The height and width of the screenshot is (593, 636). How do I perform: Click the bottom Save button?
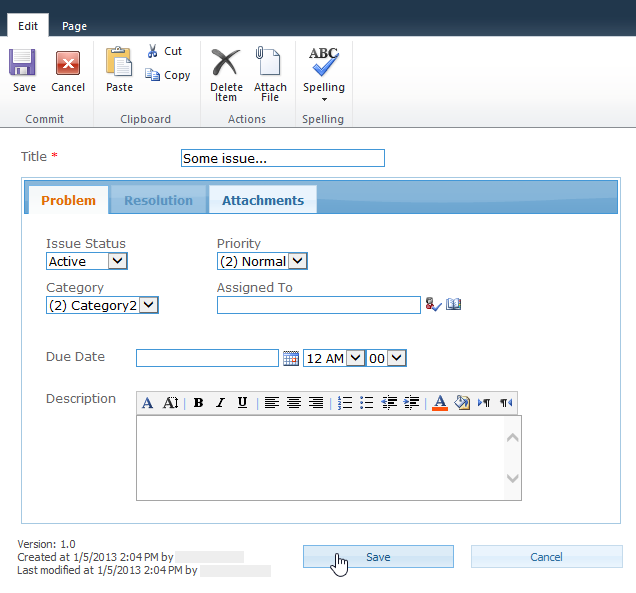[x=378, y=556]
